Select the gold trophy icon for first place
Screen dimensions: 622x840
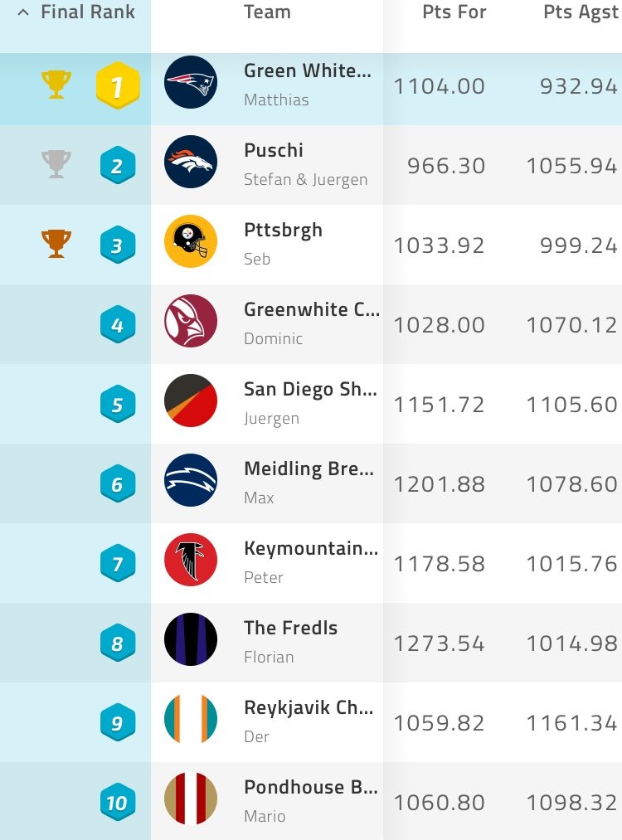(x=56, y=85)
